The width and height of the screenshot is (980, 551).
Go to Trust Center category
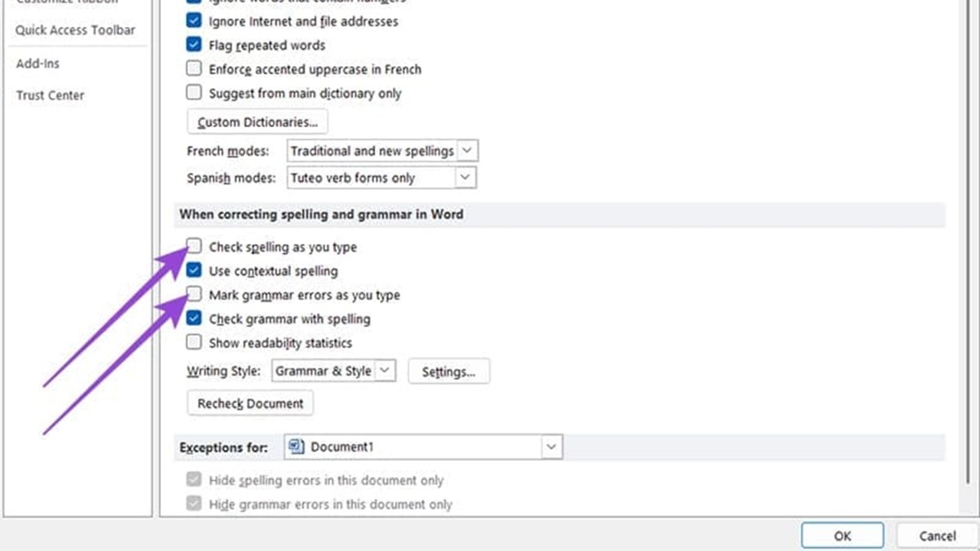[x=50, y=96]
